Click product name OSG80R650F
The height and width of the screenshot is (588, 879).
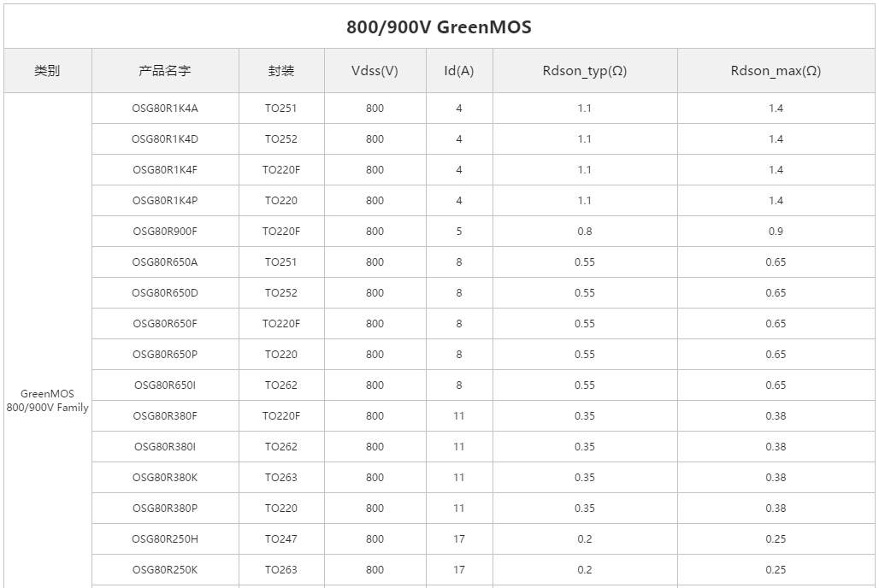coord(165,324)
